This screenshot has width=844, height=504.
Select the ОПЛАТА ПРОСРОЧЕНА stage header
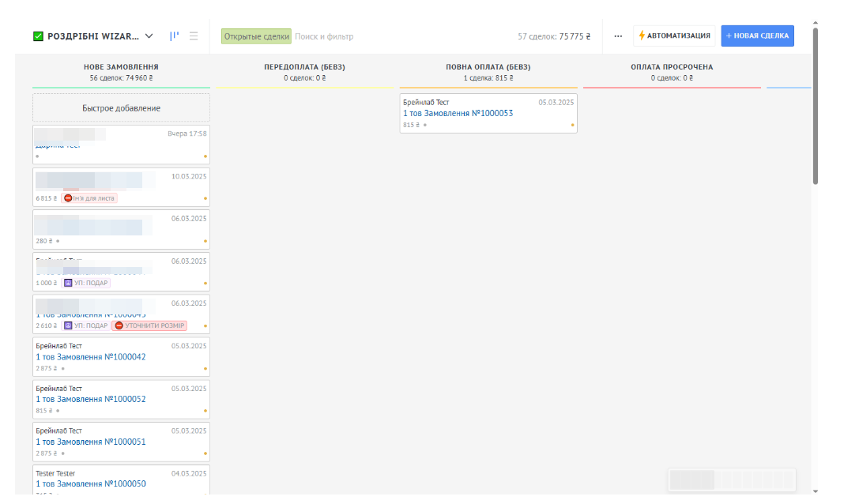pos(672,67)
